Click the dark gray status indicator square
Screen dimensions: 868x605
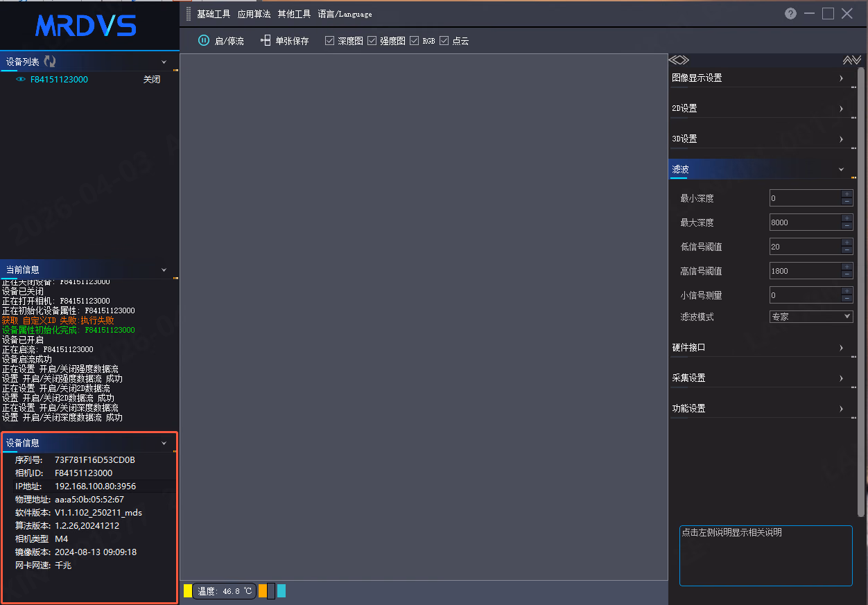click(271, 590)
